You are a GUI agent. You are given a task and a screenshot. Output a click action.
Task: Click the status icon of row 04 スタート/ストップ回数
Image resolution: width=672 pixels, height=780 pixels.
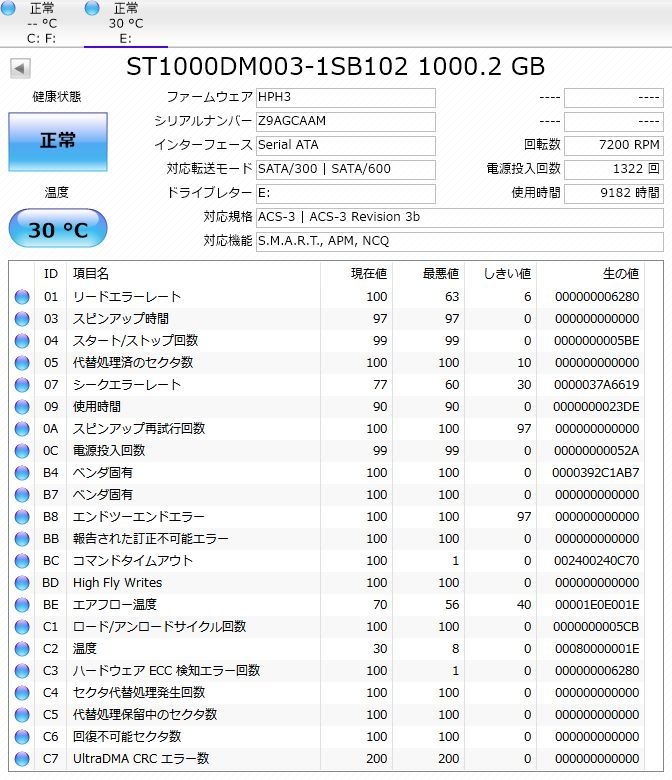tap(22, 341)
